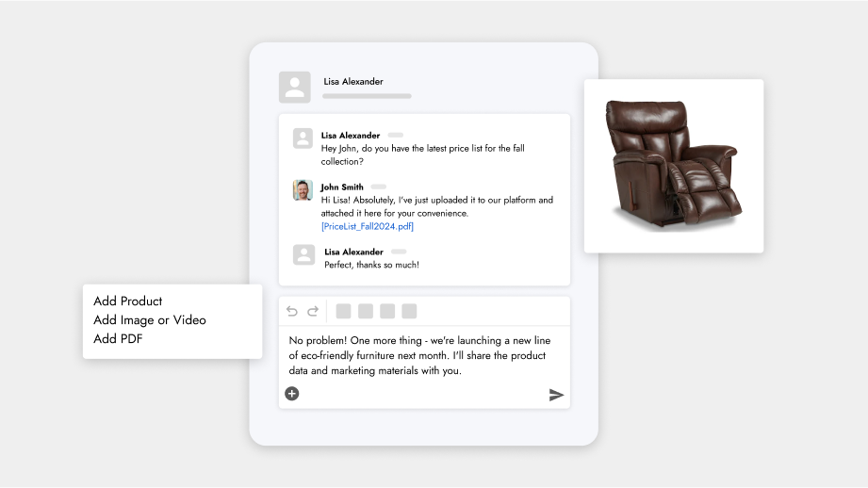Viewport: 868px width, 488px height.
Task: Select the second square formatting button
Action: coord(366,311)
